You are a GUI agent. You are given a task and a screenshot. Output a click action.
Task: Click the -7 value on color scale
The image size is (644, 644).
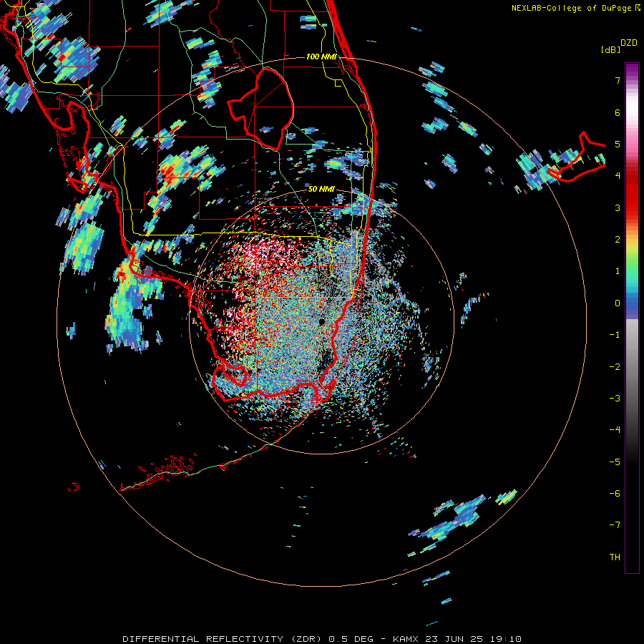(615, 525)
